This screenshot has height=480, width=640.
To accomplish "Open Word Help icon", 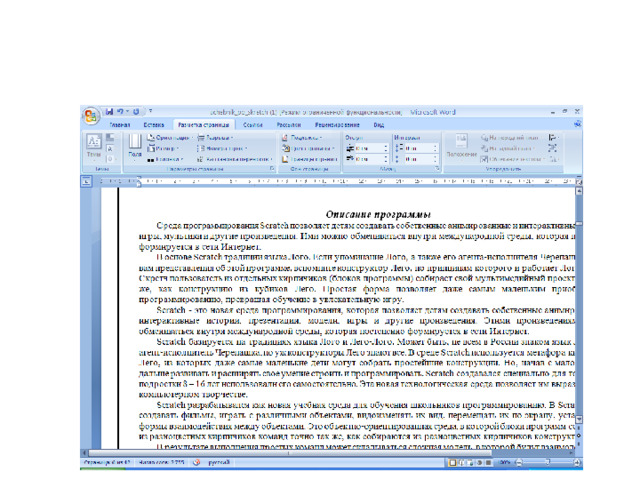I will pos(578,124).
